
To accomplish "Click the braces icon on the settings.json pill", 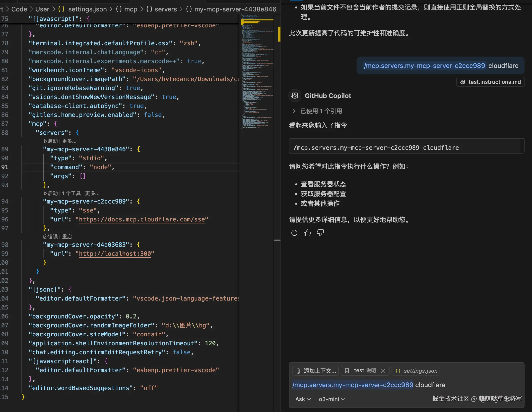I will pos(398,371).
